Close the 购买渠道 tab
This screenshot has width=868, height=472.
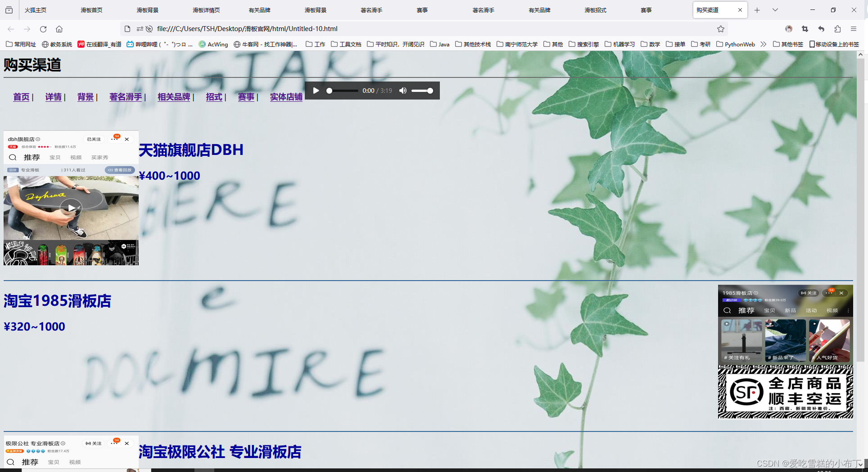click(740, 10)
